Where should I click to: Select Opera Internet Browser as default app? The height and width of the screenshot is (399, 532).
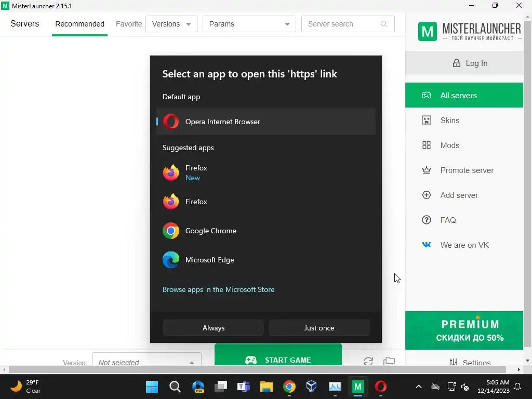[x=266, y=122]
